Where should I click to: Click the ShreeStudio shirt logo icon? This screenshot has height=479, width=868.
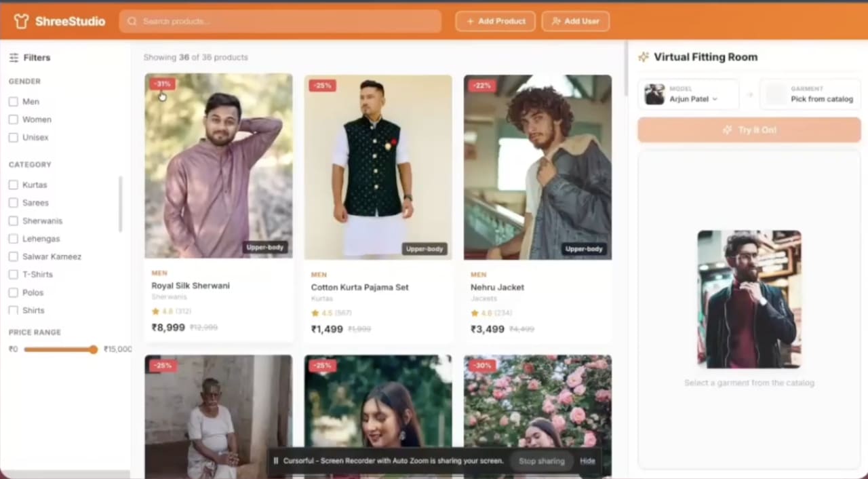coord(22,21)
